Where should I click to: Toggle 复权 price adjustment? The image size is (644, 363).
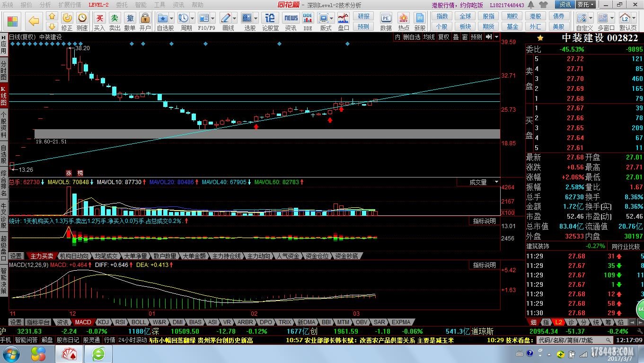point(443,37)
